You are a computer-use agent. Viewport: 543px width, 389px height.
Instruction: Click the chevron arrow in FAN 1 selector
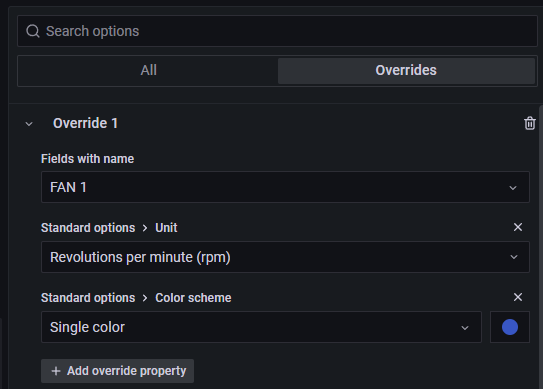[513, 188]
